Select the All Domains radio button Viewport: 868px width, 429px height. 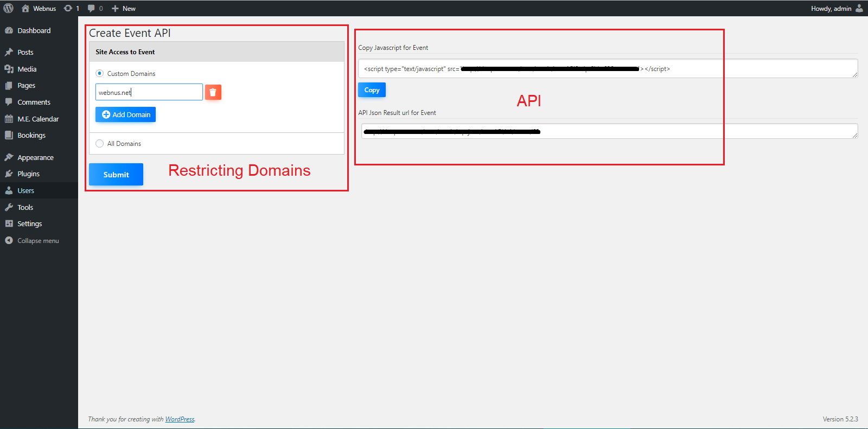pyautogui.click(x=99, y=144)
